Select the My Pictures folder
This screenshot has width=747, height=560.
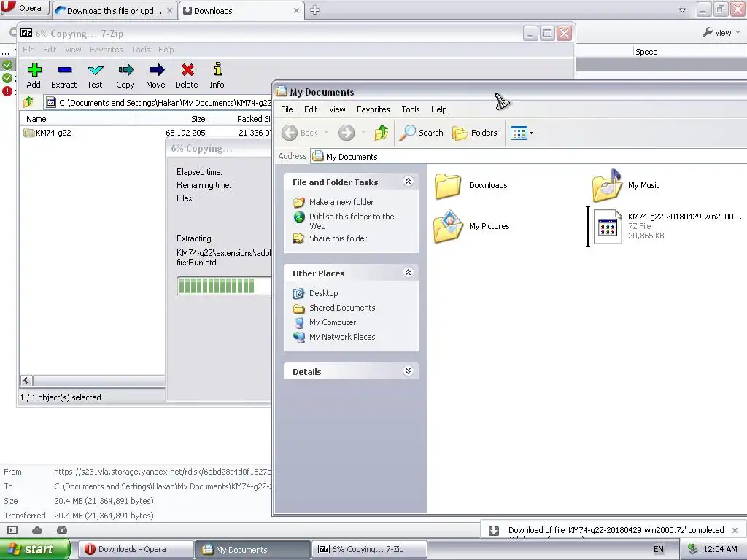(x=472, y=226)
